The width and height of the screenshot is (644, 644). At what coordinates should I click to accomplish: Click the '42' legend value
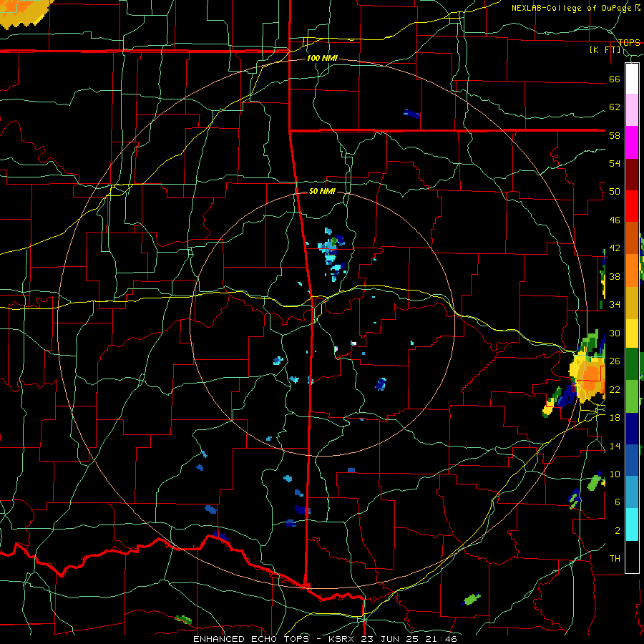click(x=615, y=248)
